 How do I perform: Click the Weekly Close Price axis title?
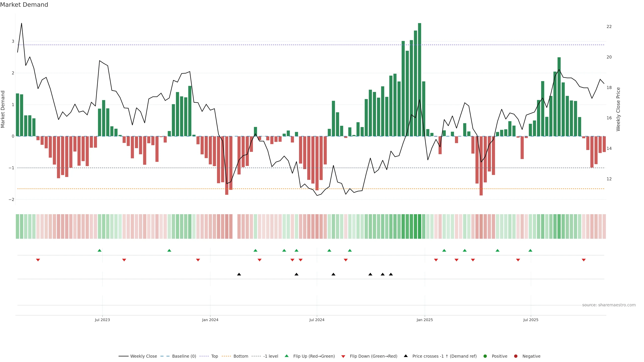pos(618,109)
